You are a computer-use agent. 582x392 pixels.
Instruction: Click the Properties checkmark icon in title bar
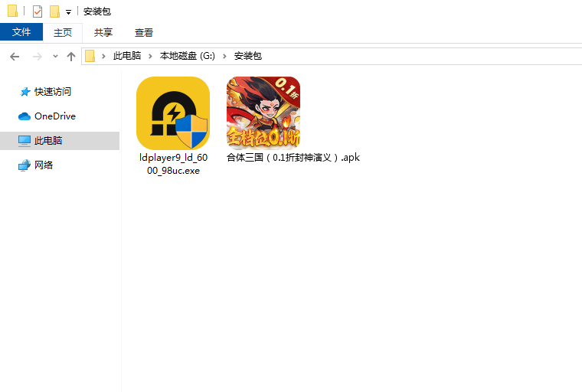coord(38,11)
